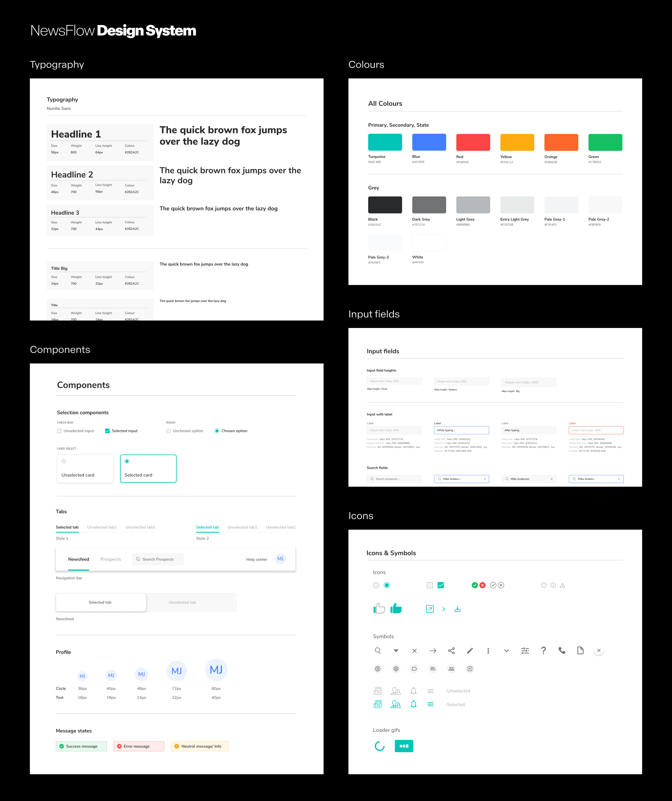Pick the Turquoise colour swatch

(385, 142)
